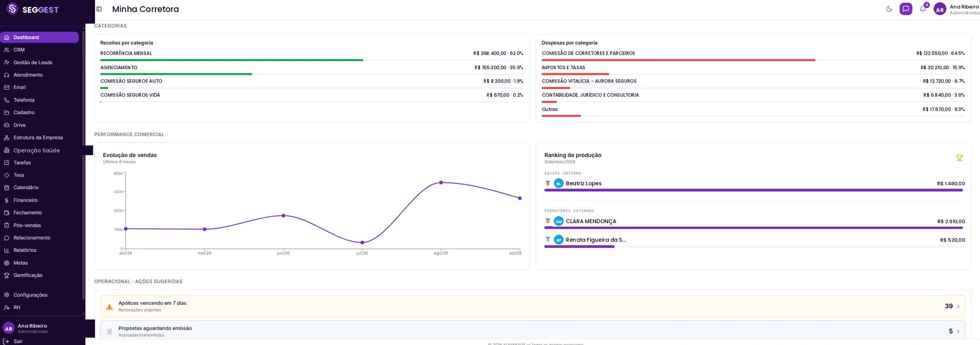Click CLARA MENDONÇA avatar in ranking
The image size is (980, 345).
click(559, 221)
